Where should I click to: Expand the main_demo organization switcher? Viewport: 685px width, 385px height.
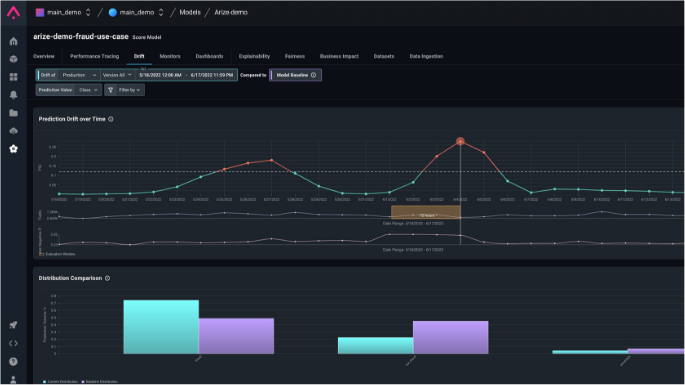click(88, 12)
